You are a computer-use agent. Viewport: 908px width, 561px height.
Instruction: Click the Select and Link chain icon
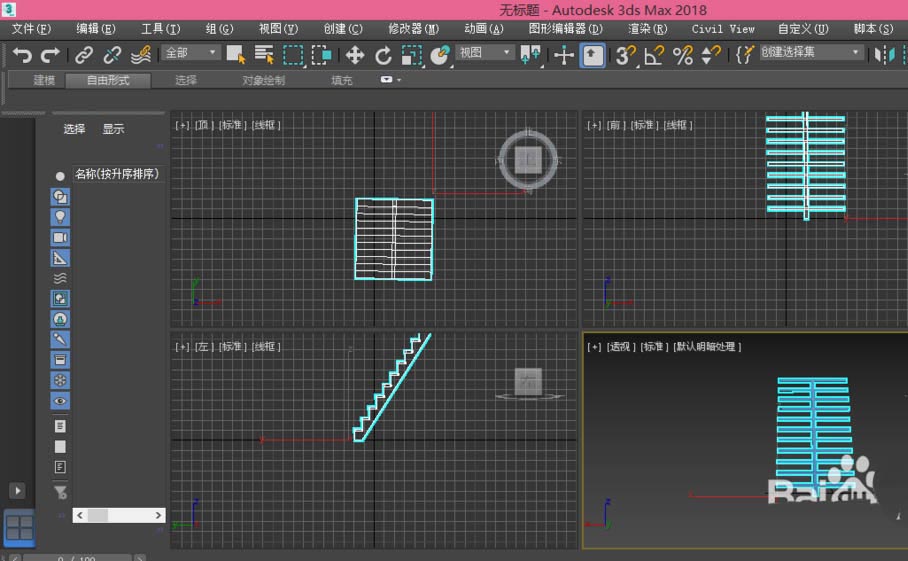coord(84,55)
